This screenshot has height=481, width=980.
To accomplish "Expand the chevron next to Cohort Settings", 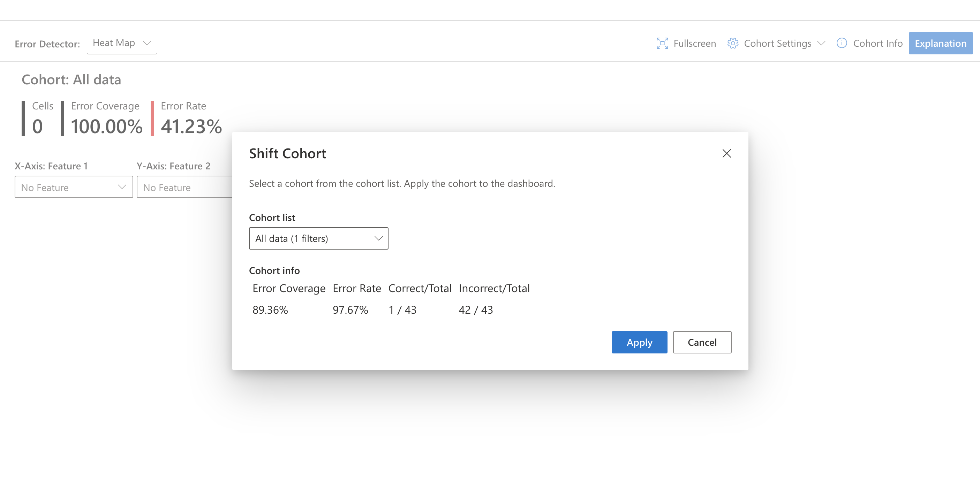I will click(821, 43).
